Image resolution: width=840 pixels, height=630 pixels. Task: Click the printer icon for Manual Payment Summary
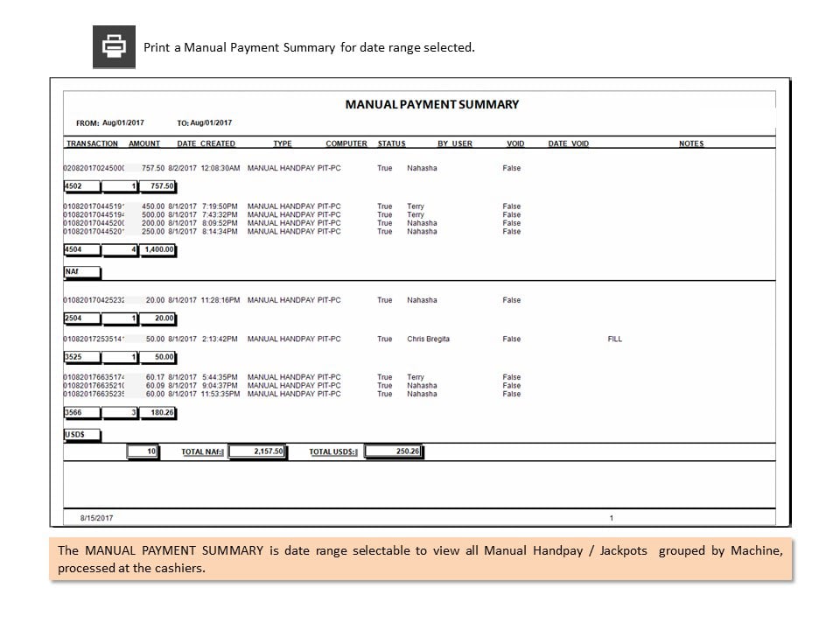coord(114,46)
